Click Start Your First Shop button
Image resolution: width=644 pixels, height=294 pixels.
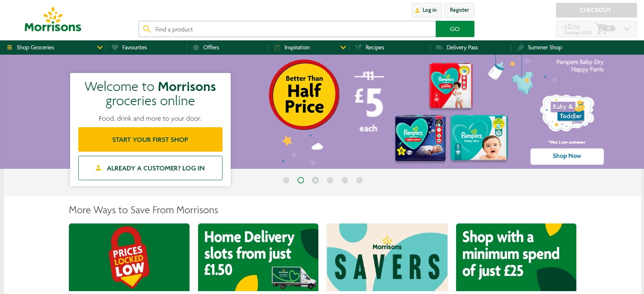pos(150,139)
